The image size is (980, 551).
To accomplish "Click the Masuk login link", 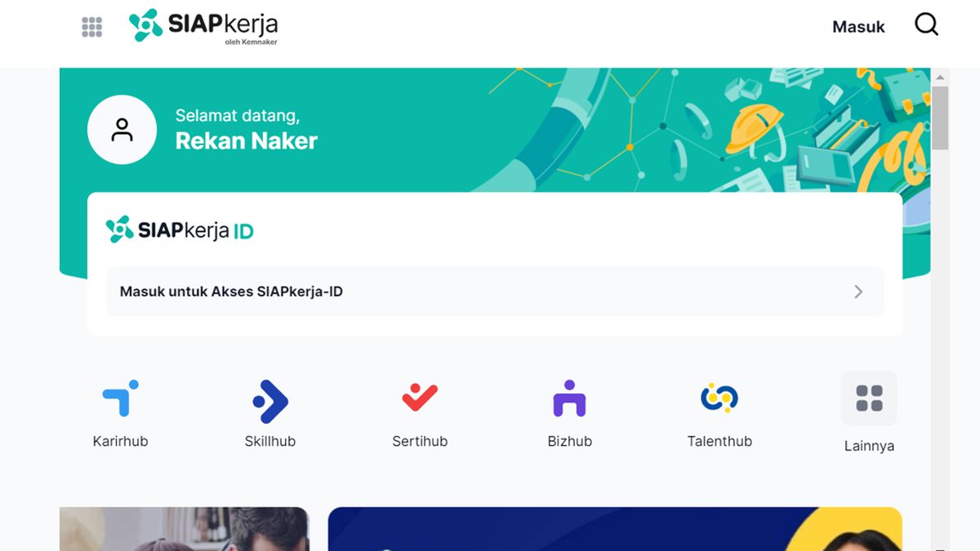I will coord(858,27).
